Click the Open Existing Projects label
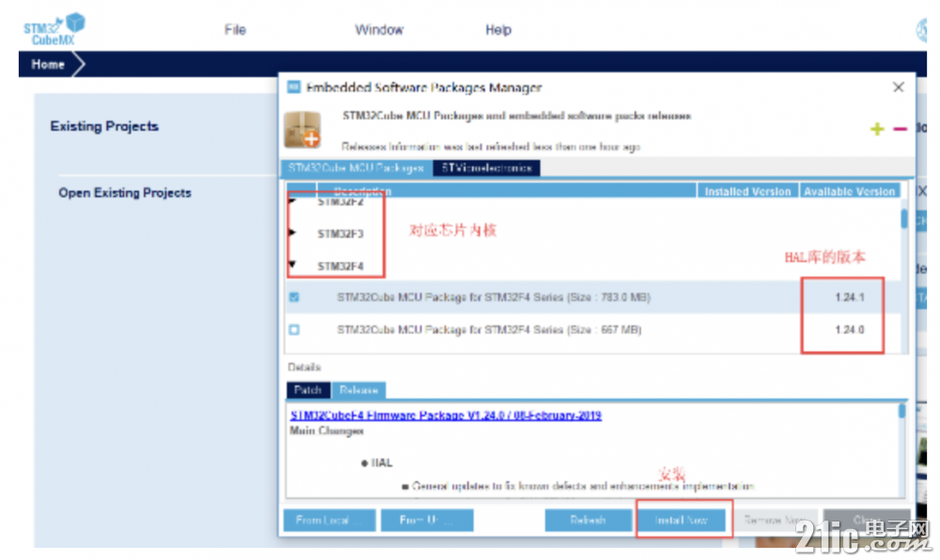Image resolution: width=940 pixels, height=560 pixels. point(125,193)
